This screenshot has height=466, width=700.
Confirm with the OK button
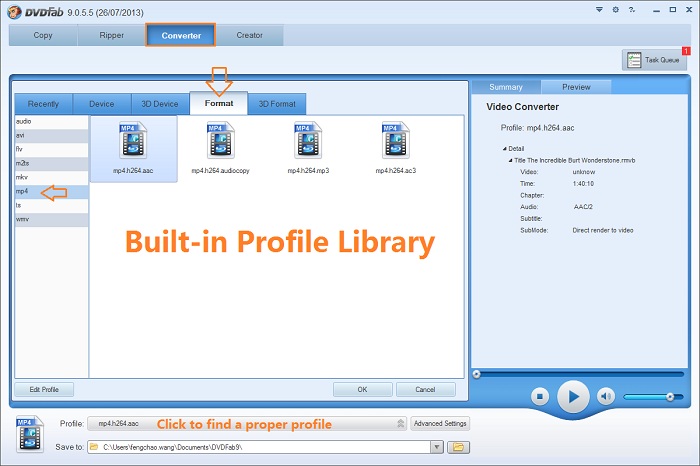coord(362,389)
